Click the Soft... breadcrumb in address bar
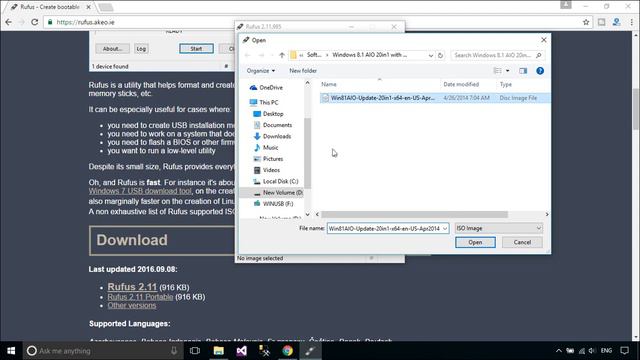 click(x=314, y=55)
